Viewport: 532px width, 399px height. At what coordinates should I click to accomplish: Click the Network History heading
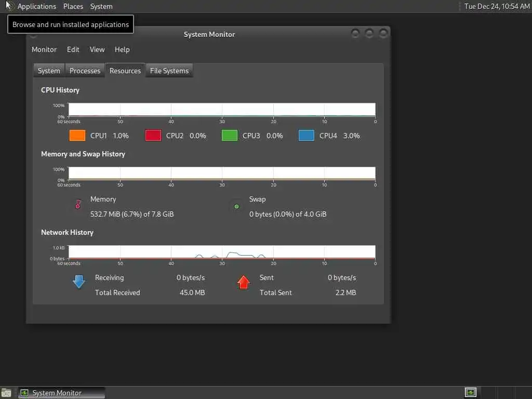67,232
